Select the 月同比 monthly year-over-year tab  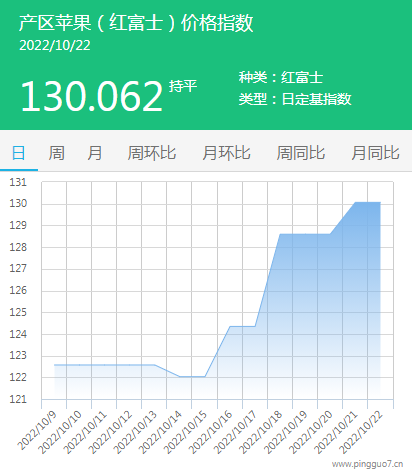(375, 153)
